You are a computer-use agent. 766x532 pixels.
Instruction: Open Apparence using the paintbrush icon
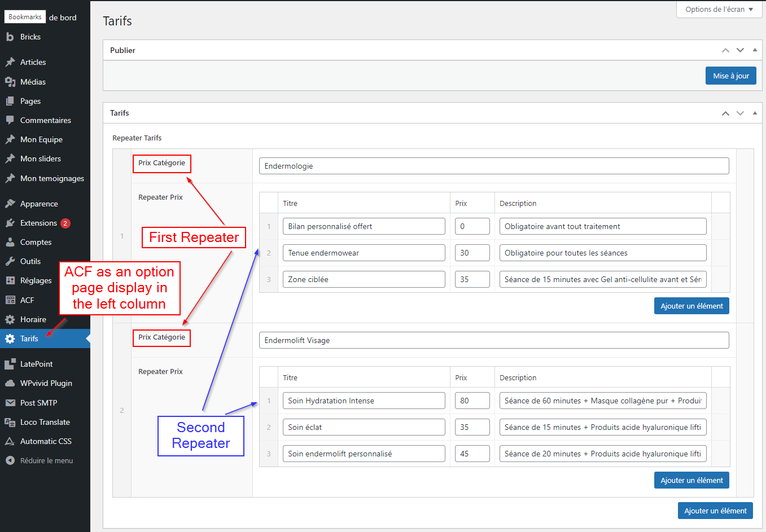(x=10, y=204)
